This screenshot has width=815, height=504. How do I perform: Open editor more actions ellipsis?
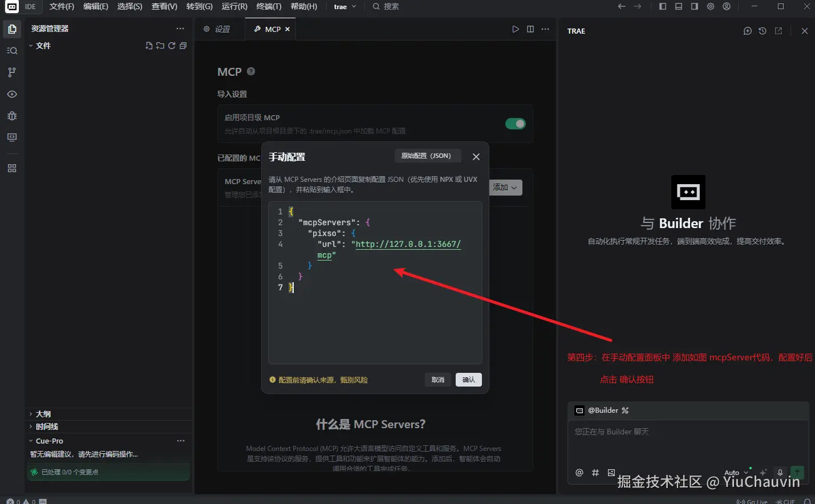pos(545,29)
